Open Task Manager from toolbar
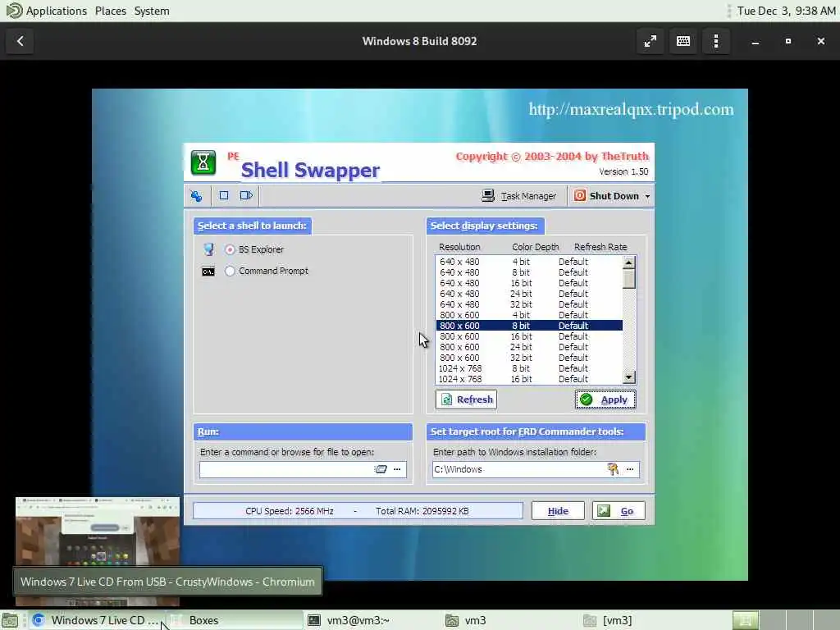840x630 pixels. (518, 196)
